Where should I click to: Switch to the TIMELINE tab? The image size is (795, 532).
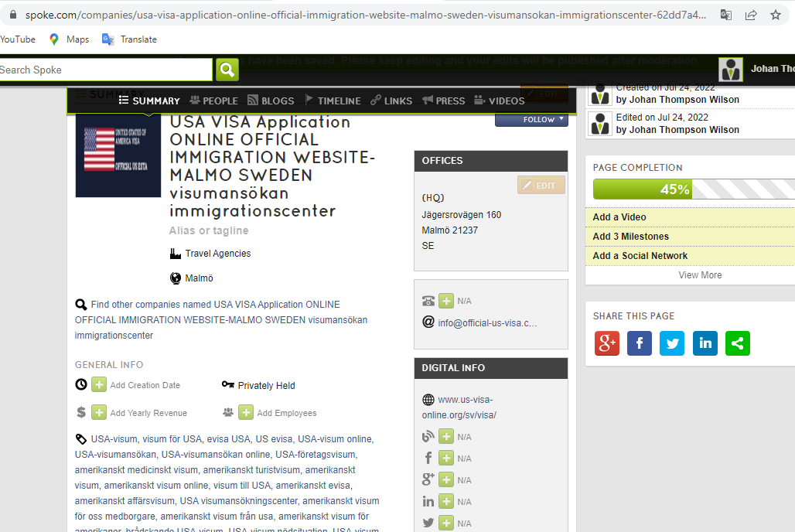[x=333, y=101]
